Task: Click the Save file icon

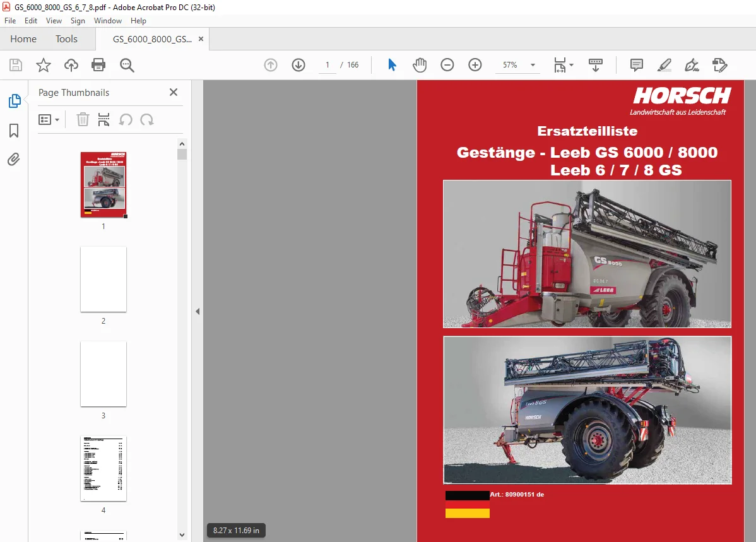Action: click(16, 65)
